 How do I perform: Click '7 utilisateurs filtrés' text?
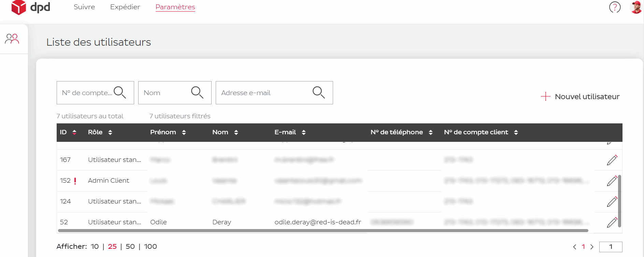click(180, 116)
